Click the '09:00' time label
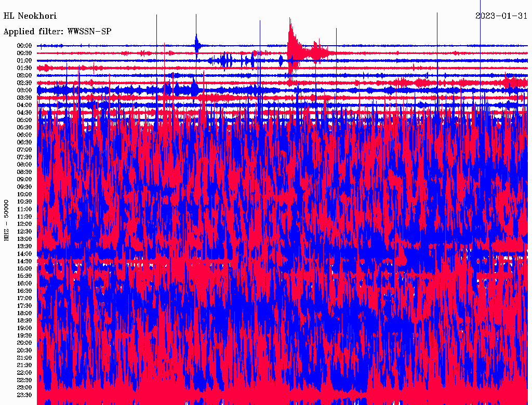The height and width of the screenshot is (405, 532). pyautogui.click(x=24, y=180)
